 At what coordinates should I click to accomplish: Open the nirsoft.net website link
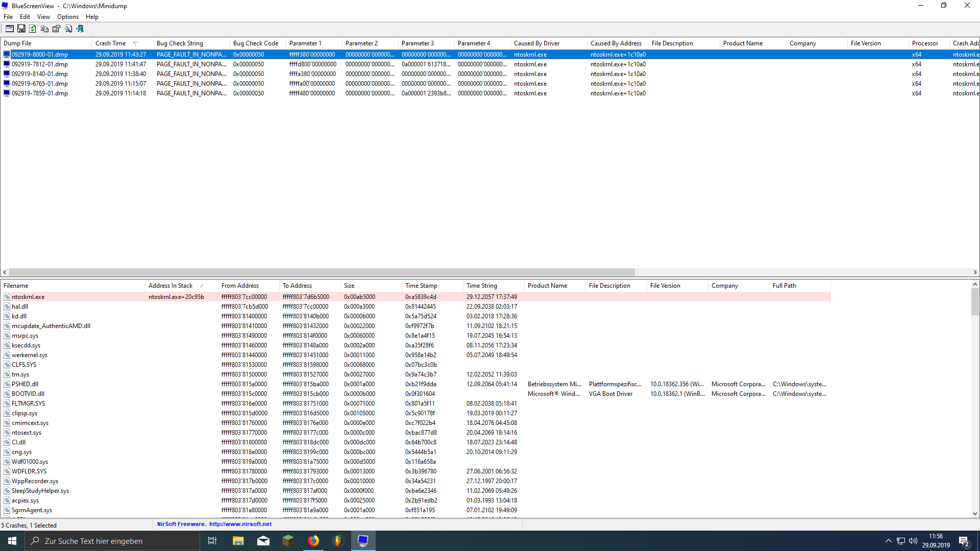pyautogui.click(x=240, y=524)
